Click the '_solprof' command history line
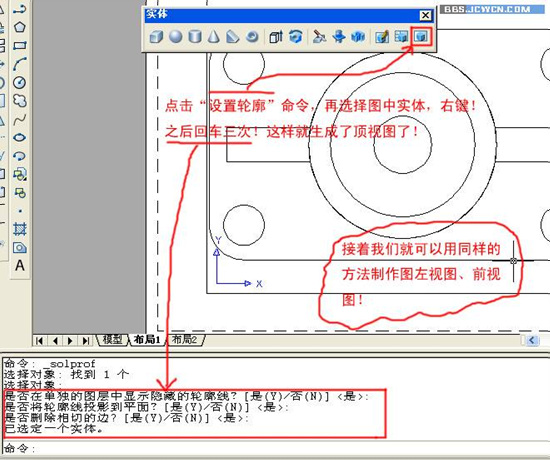This screenshot has height=460, width=550. (x=49, y=364)
